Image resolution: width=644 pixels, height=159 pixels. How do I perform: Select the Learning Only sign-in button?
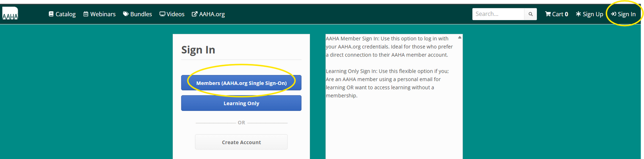coord(241,103)
